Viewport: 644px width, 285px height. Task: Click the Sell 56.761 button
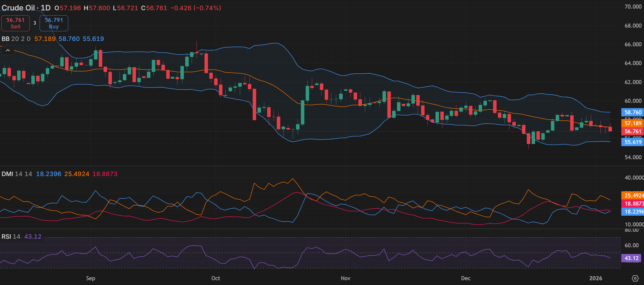(16, 23)
